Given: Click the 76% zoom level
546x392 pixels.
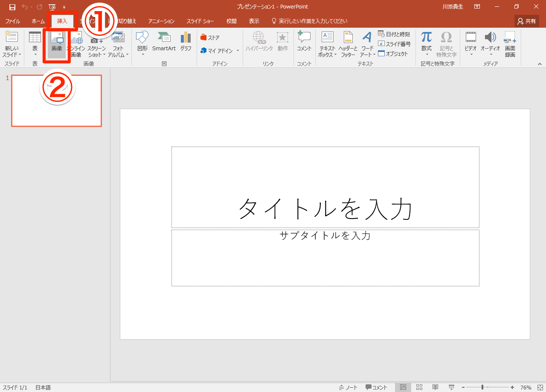Looking at the screenshot, I should (526, 387).
